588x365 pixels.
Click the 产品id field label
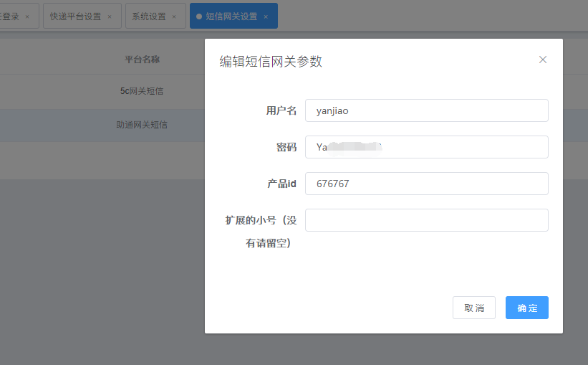(281, 184)
